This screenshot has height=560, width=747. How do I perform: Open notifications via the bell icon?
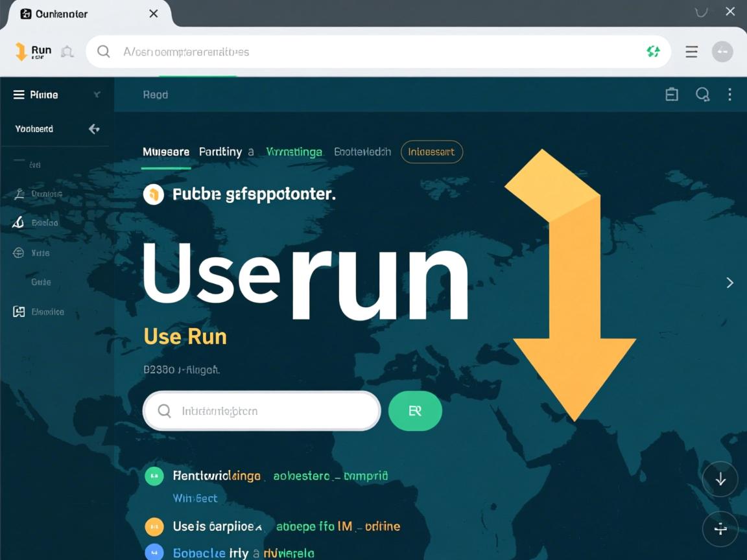click(67, 51)
